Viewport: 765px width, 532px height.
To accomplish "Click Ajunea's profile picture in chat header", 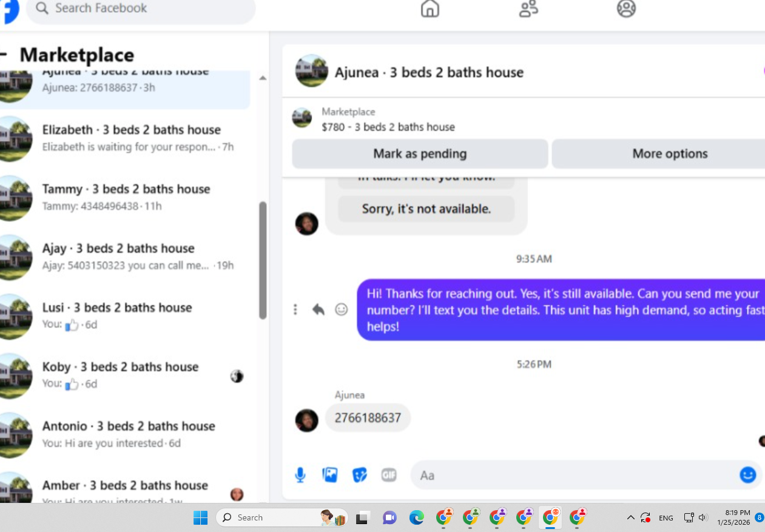I will point(311,71).
